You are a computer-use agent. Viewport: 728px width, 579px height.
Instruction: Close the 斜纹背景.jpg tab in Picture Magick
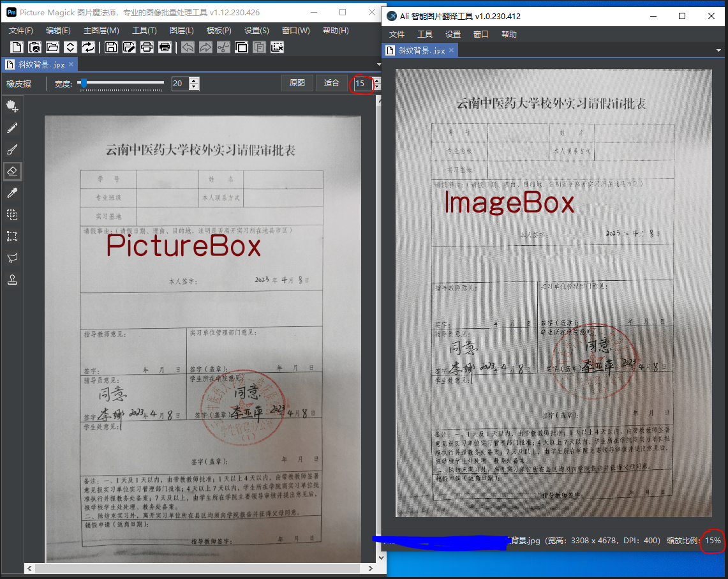point(71,64)
